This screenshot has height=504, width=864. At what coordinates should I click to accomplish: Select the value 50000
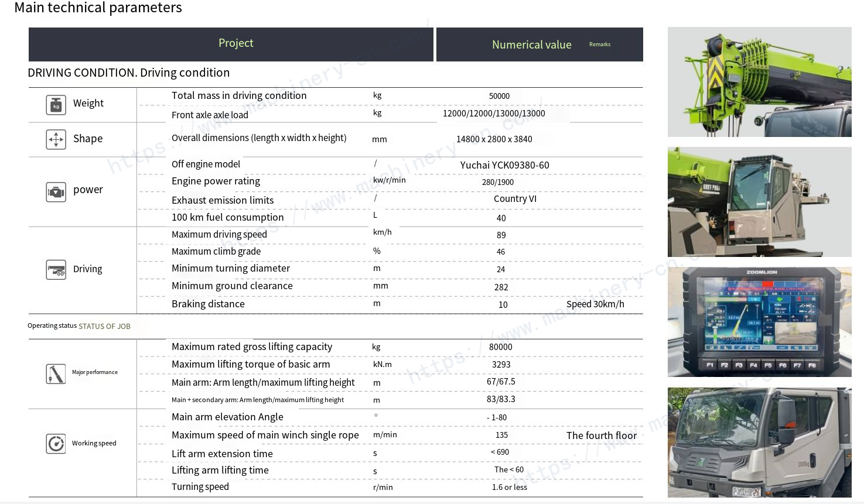tap(499, 96)
